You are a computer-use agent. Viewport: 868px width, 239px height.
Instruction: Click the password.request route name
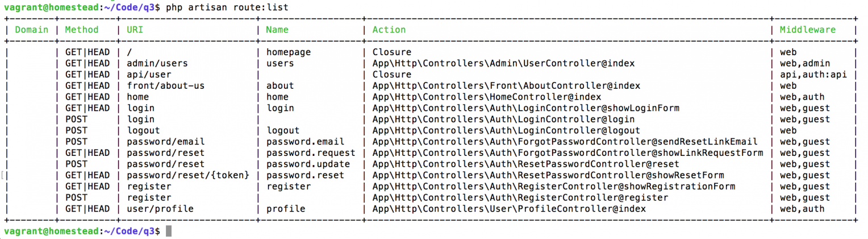tap(311, 153)
